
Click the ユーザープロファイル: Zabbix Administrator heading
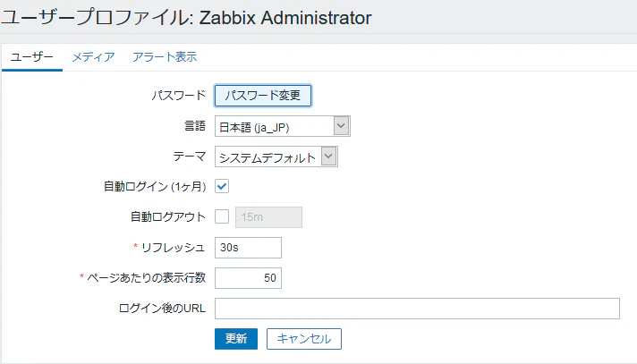click(186, 18)
